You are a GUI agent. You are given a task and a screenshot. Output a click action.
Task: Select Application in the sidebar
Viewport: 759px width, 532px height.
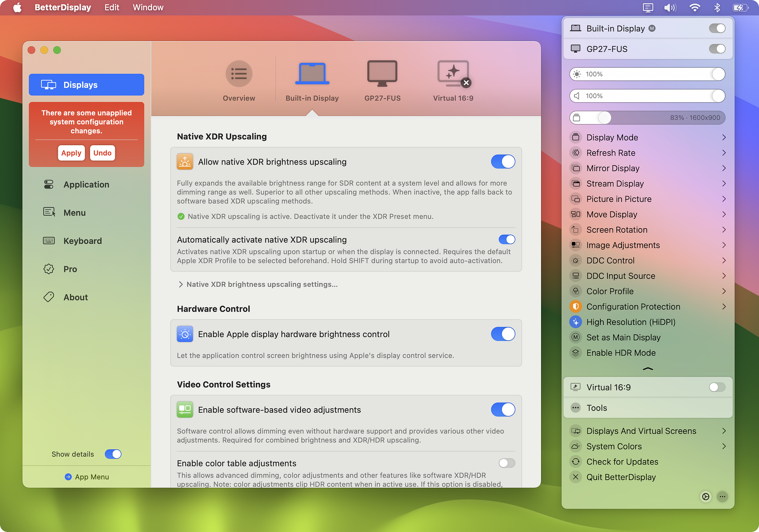point(86,184)
